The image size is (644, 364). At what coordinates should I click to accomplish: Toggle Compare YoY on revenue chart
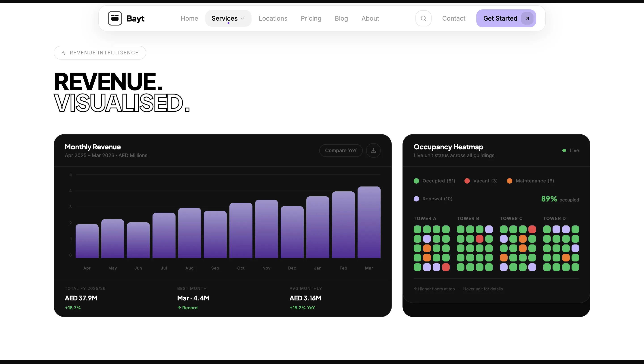point(341,150)
